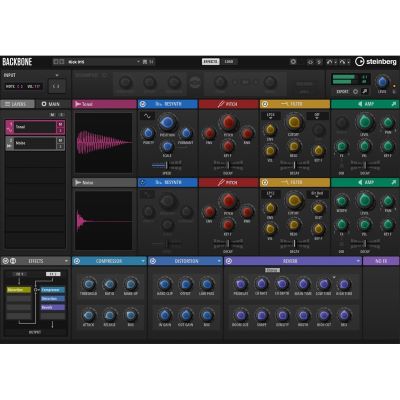Click the eye icon in top toolbar
Viewport: 400px width, 400px height.
pos(310,62)
